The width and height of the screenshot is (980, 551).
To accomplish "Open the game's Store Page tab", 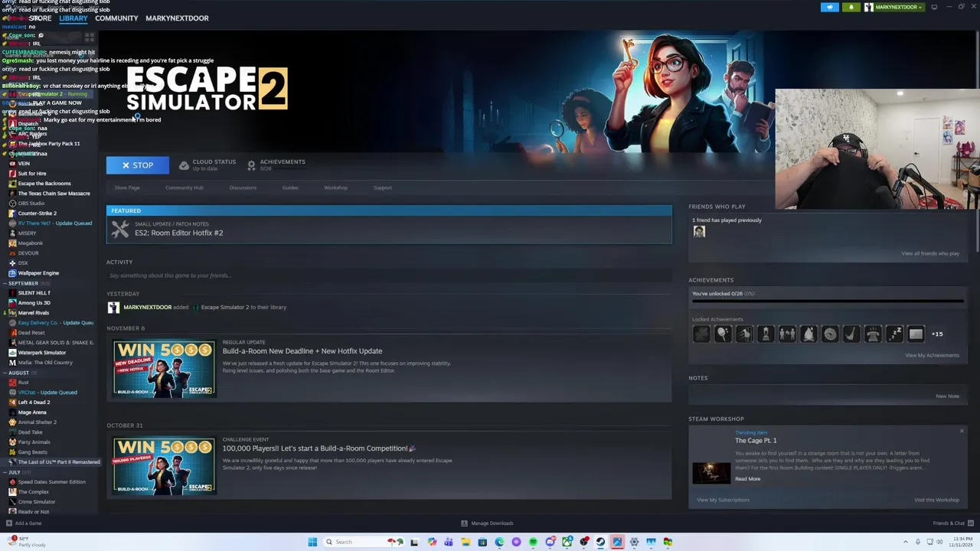I will (x=127, y=187).
